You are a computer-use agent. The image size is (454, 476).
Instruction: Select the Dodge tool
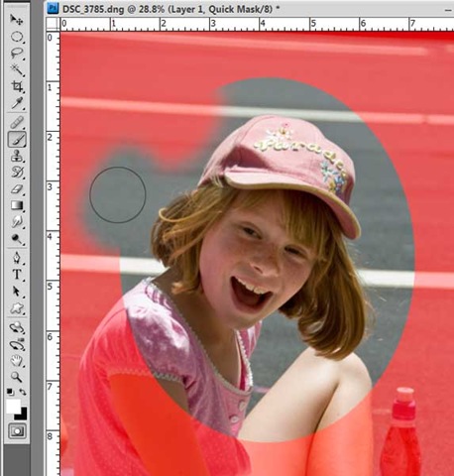pyautogui.click(x=17, y=239)
